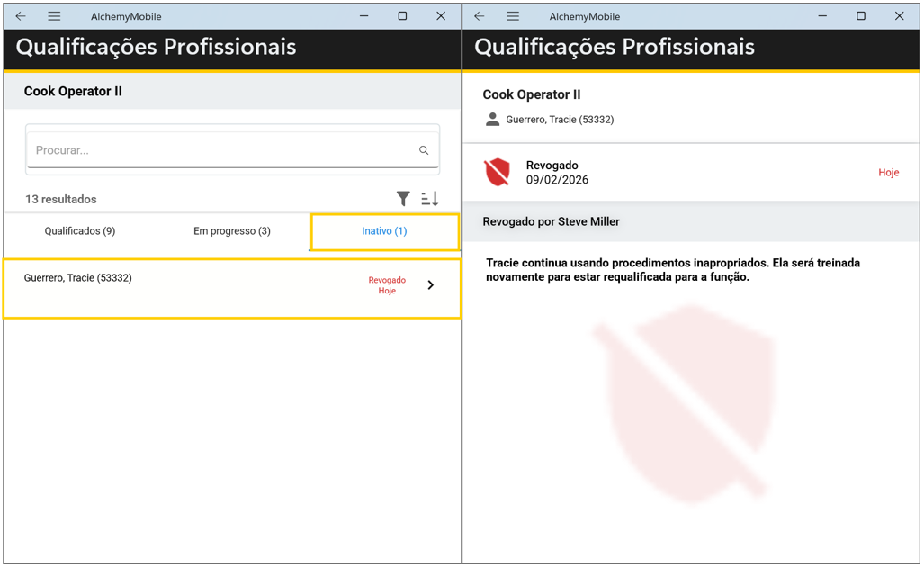
Task: Open hamburger menu in left window
Action: (54, 16)
